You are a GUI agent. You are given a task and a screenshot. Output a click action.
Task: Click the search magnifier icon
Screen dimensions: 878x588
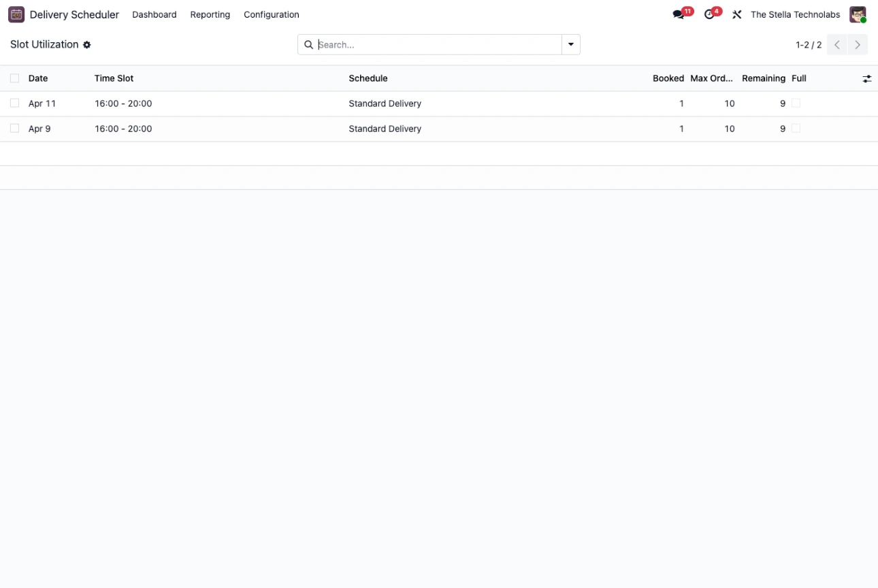pyautogui.click(x=308, y=45)
